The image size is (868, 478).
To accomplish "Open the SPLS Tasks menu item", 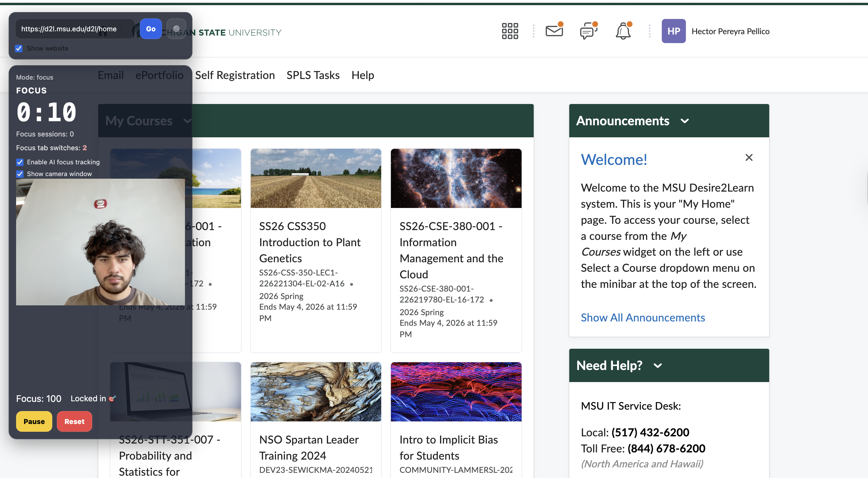I will [313, 75].
